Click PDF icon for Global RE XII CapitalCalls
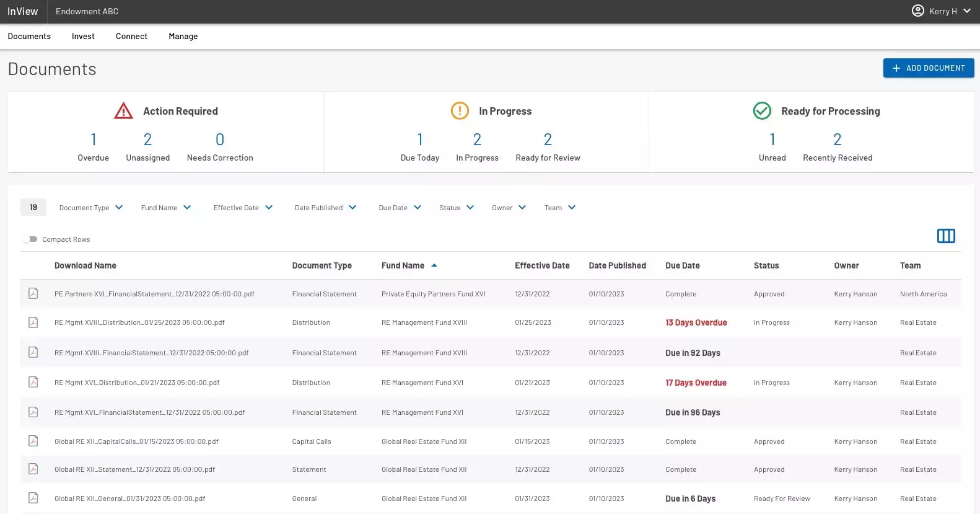 pos(33,441)
